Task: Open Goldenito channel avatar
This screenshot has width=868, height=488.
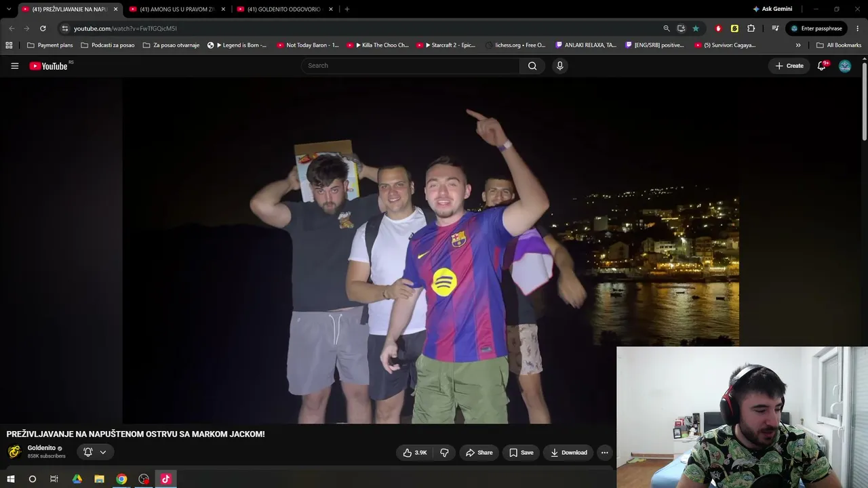Action: tap(14, 452)
